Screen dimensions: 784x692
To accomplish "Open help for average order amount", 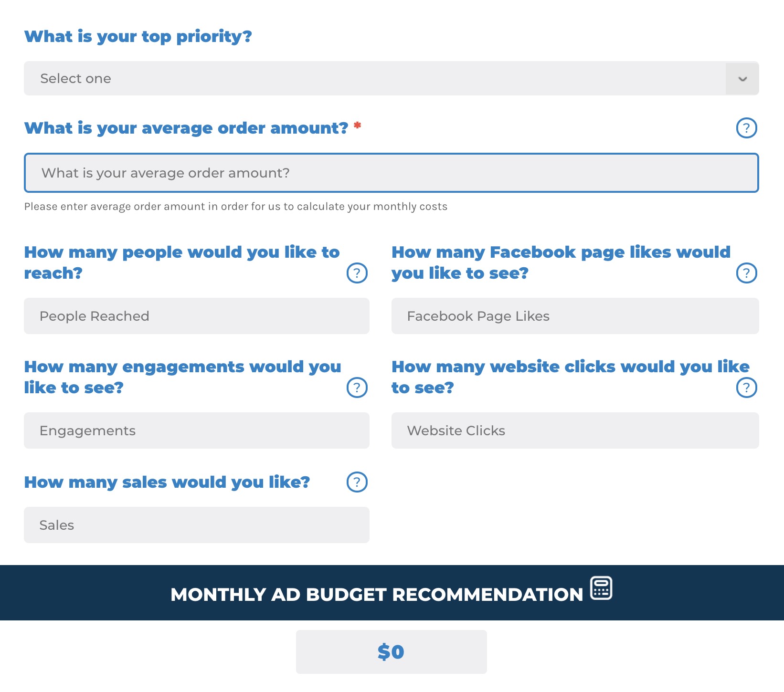I will 747,128.
